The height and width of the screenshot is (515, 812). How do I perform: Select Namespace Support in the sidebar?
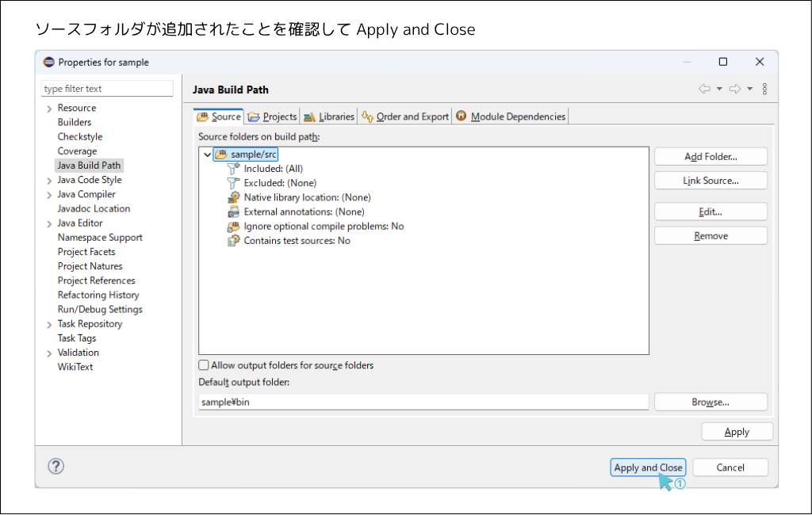click(100, 238)
